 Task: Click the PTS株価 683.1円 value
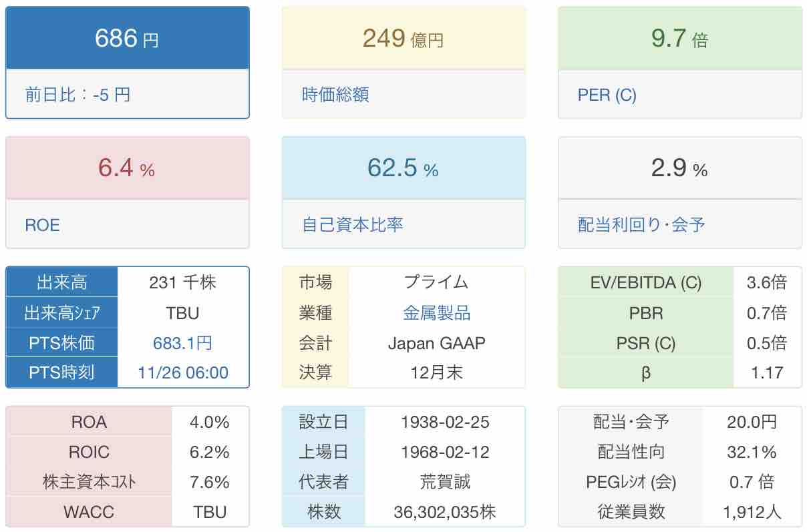[183, 343]
